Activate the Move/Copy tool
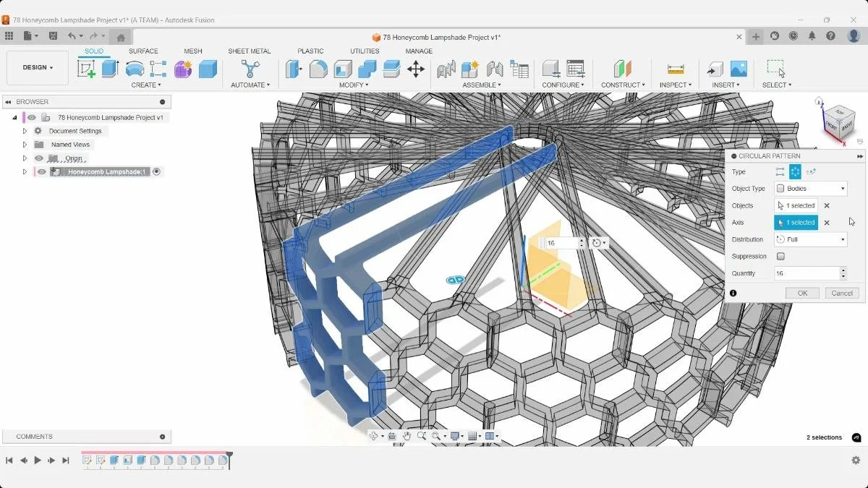 point(416,69)
